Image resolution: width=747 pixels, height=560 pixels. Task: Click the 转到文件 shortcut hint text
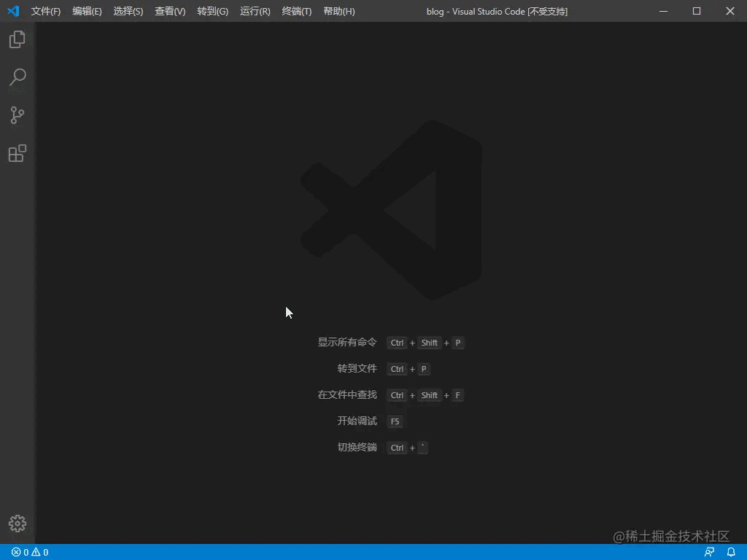[357, 368]
